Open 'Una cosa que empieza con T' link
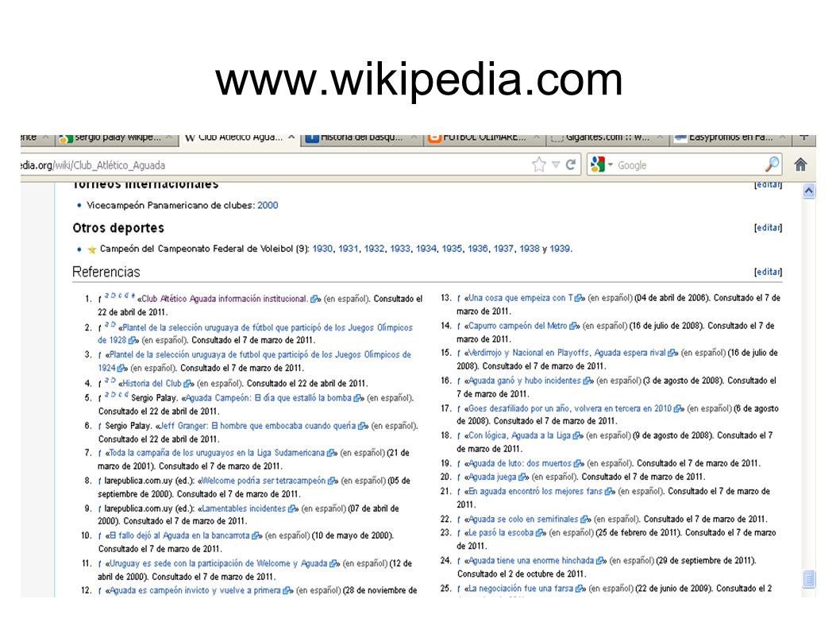The image size is (840, 630). [521, 298]
